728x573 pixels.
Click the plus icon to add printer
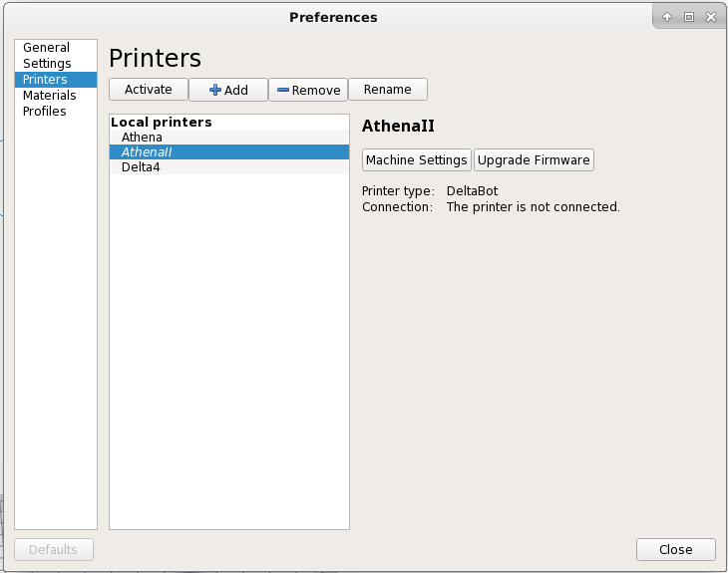(x=214, y=90)
